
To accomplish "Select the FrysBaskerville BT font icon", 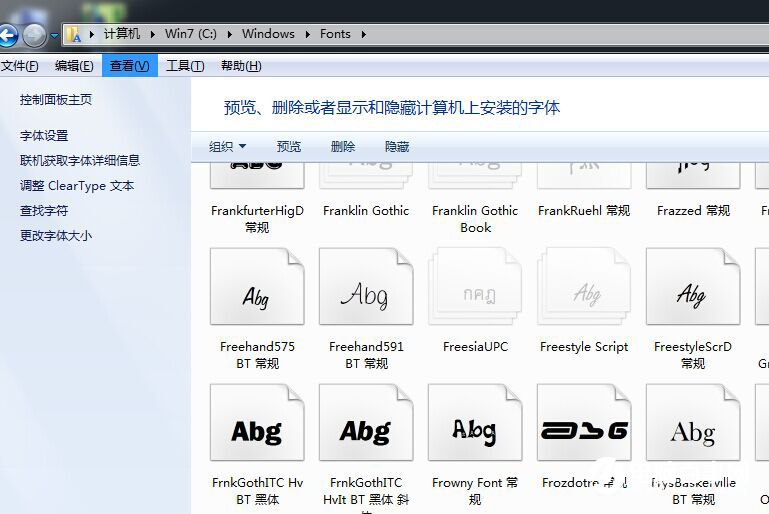I will [693, 422].
